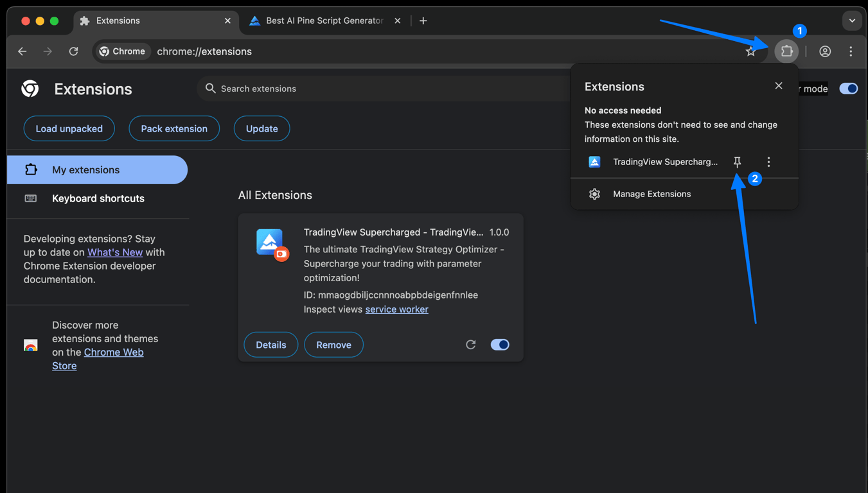868x493 pixels.
Task: Toggle Developer mode switch
Action: 848,89
